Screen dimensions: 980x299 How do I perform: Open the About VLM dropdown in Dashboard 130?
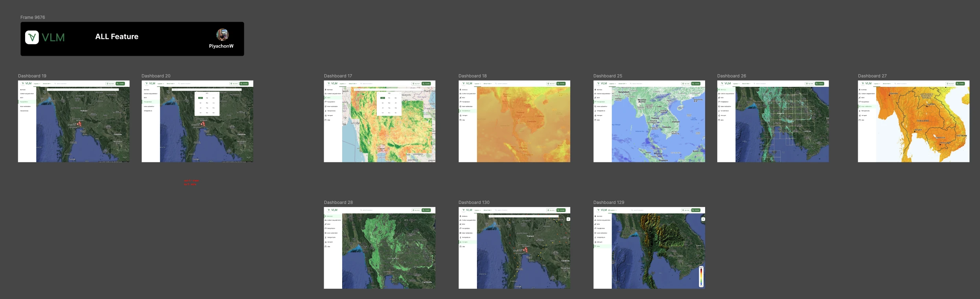coord(487,210)
